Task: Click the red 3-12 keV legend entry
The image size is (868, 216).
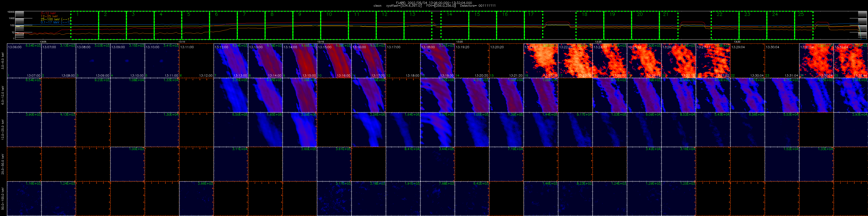Action: (x=48, y=13)
